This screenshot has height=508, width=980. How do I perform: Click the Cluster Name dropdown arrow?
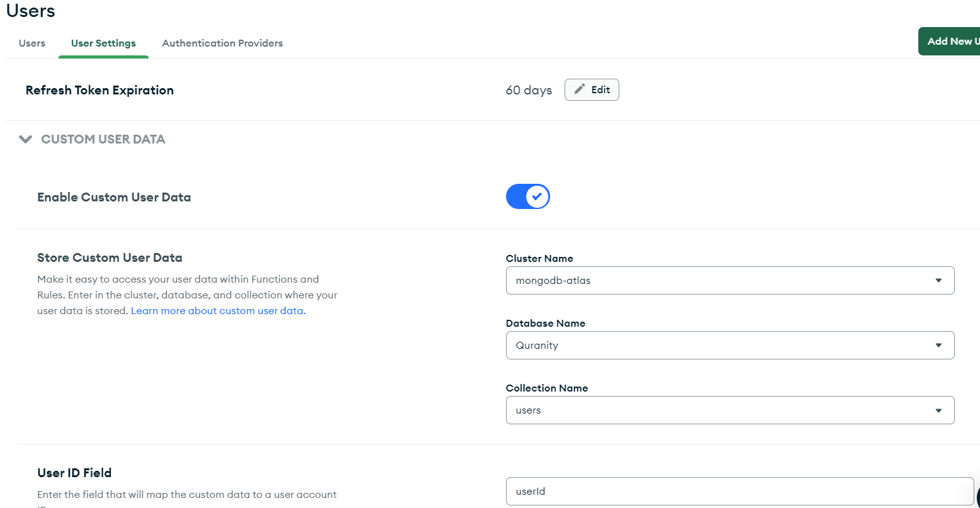tap(938, 281)
